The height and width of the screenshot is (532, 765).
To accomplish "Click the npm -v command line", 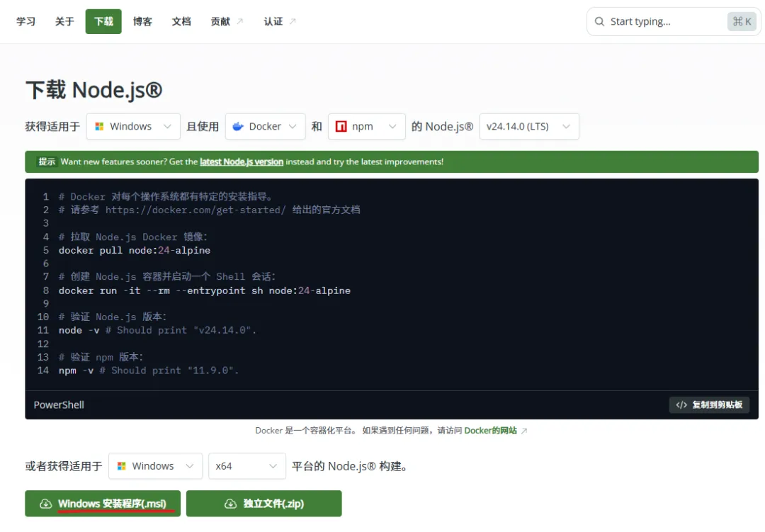I will click(x=149, y=370).
